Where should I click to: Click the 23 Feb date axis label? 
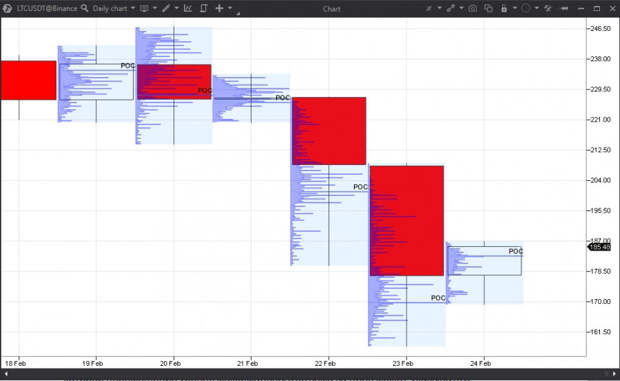[x=403, y=364]
